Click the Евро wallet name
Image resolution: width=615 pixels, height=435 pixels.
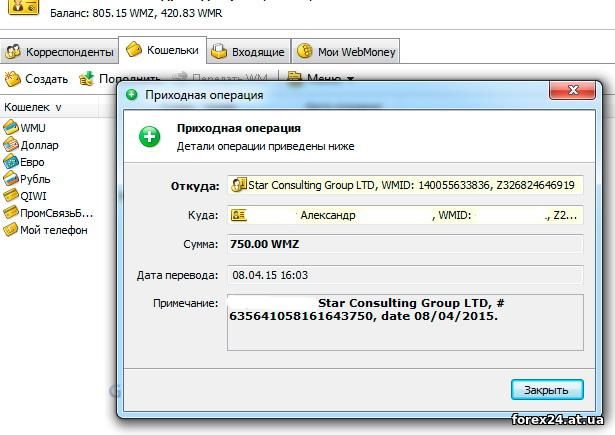(x=32, y=162)
